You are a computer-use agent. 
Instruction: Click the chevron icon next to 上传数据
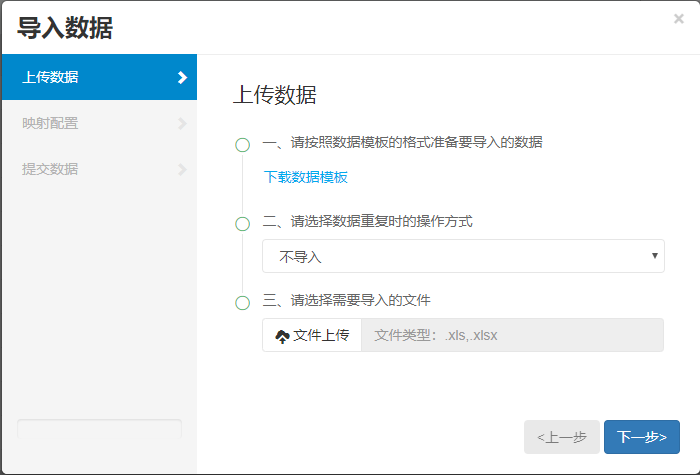(182, 77)
